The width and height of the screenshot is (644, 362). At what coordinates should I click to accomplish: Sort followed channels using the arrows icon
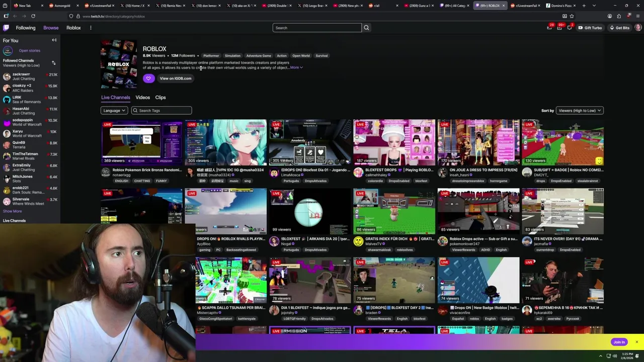click(54, 63)
